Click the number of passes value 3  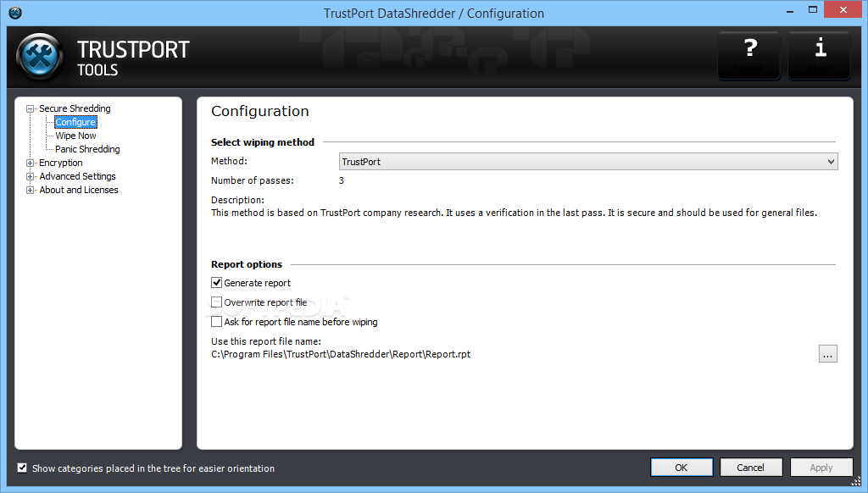click(342, 180)
